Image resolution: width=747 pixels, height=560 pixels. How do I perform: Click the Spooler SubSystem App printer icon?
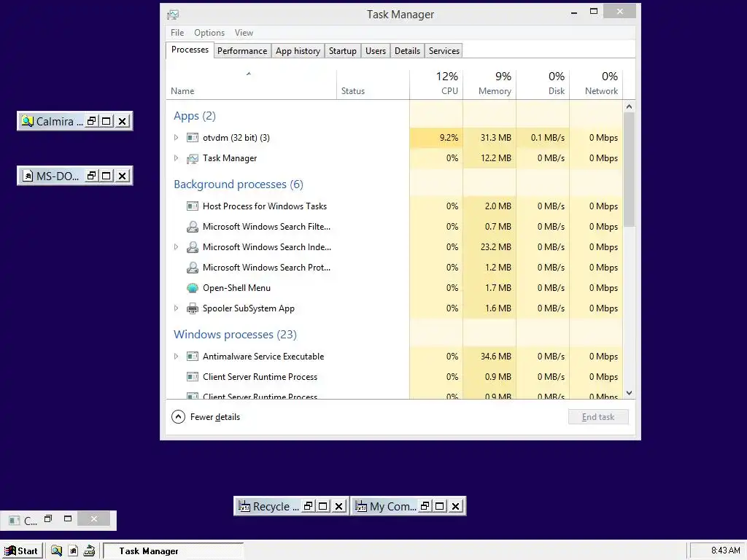point(193,308)
